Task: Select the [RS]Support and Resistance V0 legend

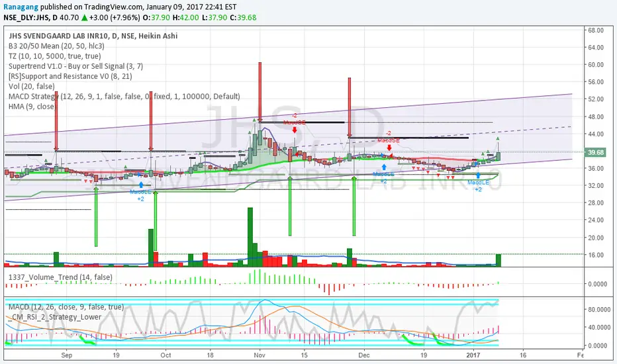Action: pos(70,76)
